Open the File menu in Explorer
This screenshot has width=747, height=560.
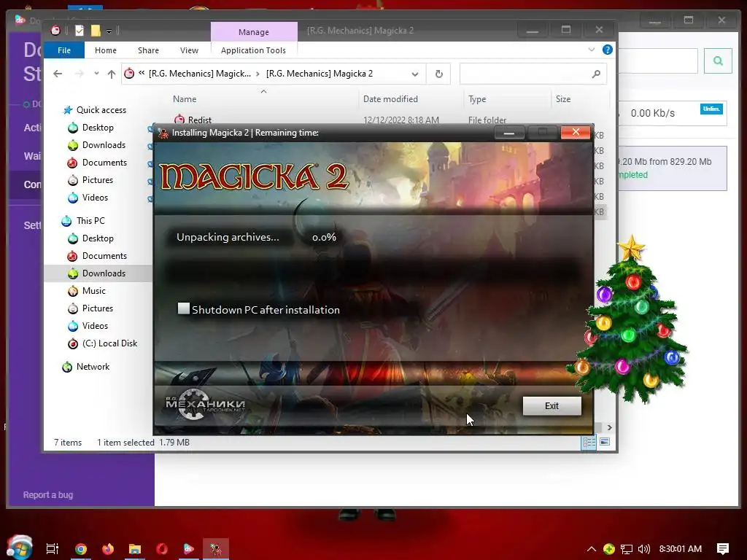tap(64, 50)
